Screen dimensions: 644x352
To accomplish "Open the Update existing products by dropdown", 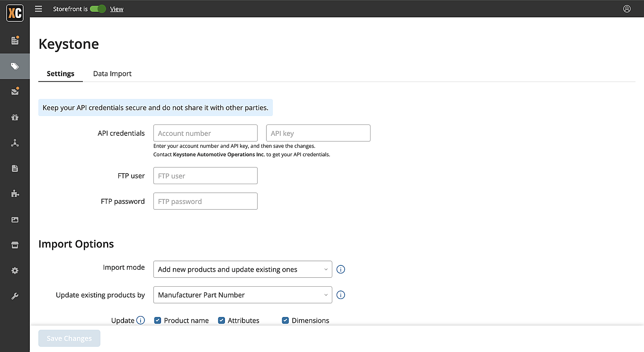I will point(242,295).
